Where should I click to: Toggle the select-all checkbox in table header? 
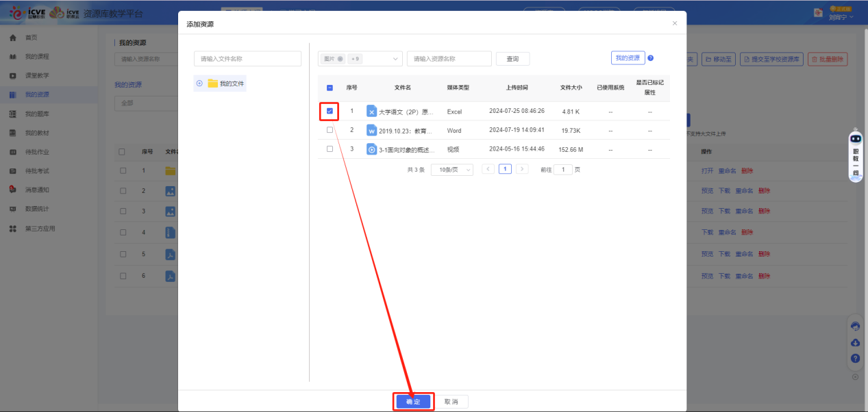(x=330, y=88)
